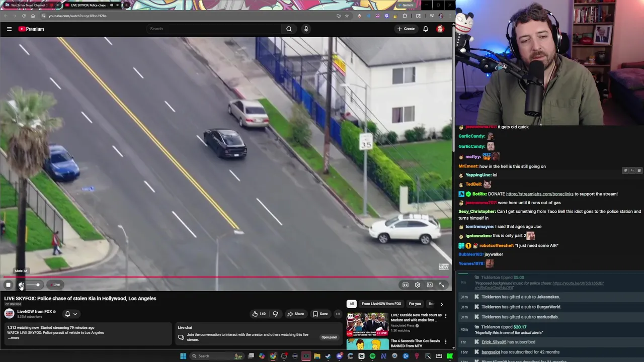Open the YouTube hamburger guide menu
This screenshot has width=644, height=362.
pyautogui.click(x=9, y=29)
